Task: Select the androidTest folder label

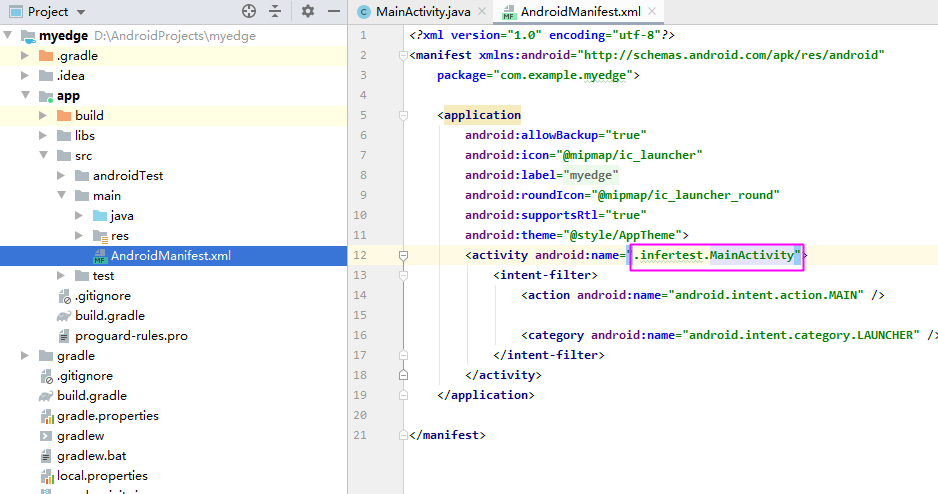Action: 127,175
